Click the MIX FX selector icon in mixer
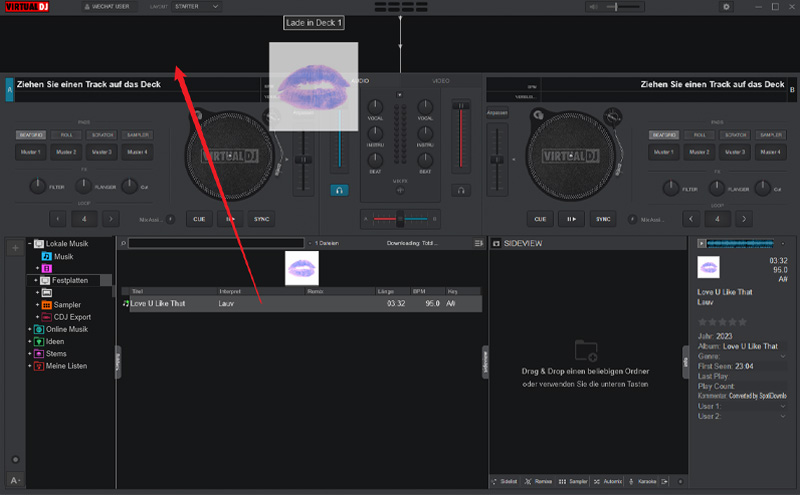 (x=400, y=190)
